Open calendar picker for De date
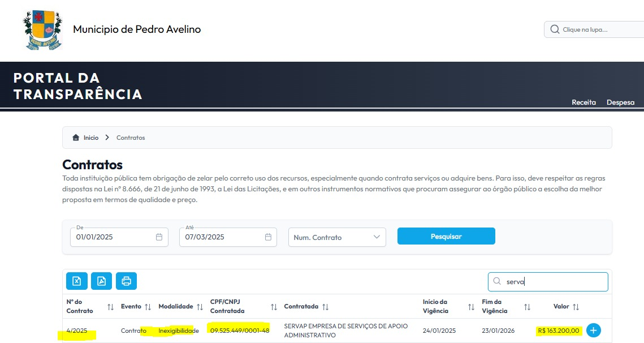The width and height of the screenshot is (644, 343). click(159, 237)
